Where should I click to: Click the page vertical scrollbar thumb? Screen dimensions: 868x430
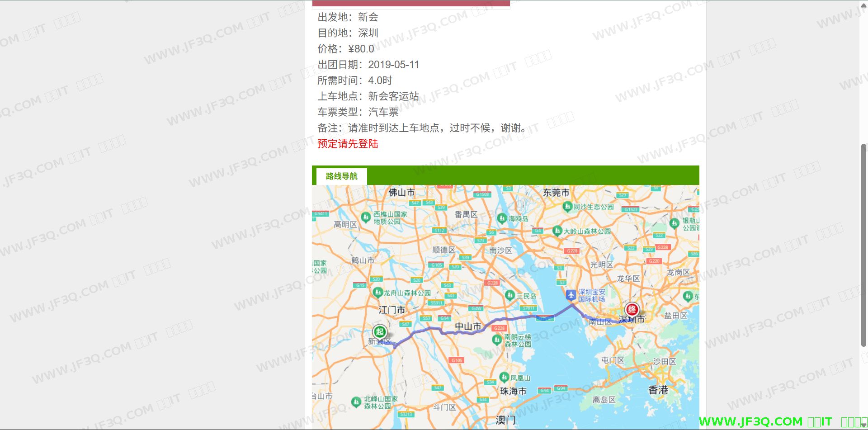pyautogui.click(x=863, y=244)
